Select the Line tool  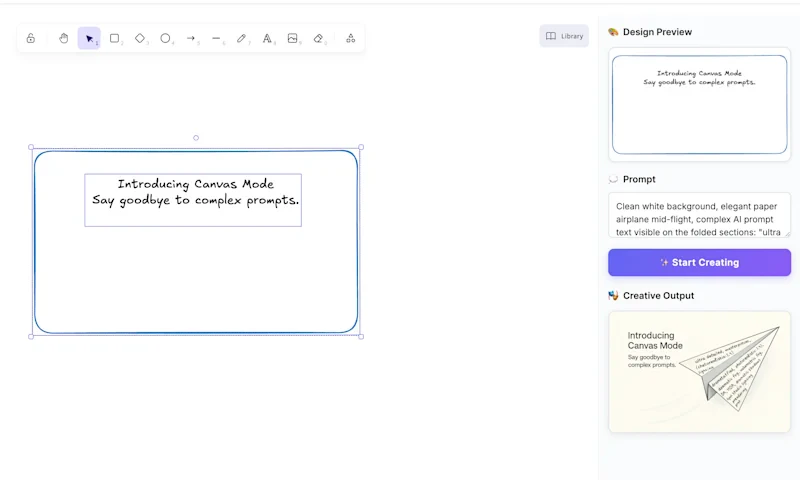(216, 38)
